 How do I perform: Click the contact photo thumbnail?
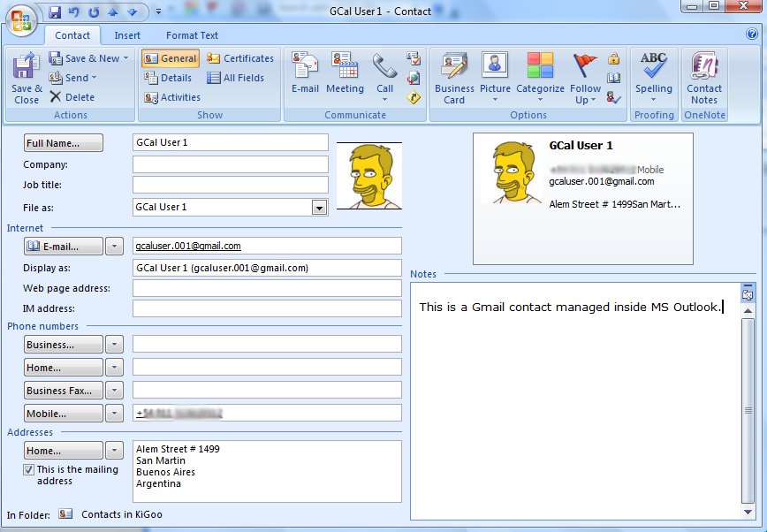tap(369, 176)
